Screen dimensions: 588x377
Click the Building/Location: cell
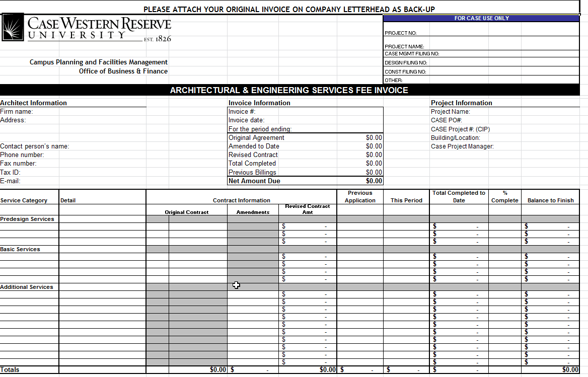455,138
